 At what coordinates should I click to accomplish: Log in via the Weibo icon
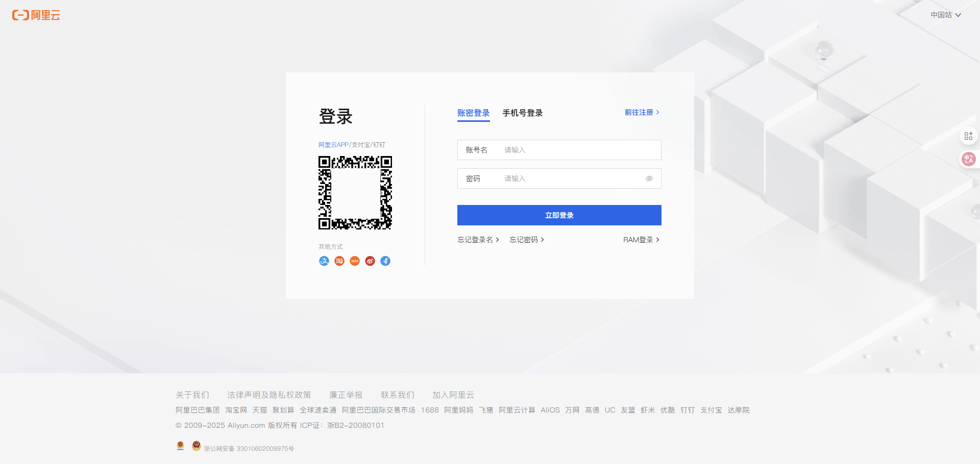(x=370, y=261)
